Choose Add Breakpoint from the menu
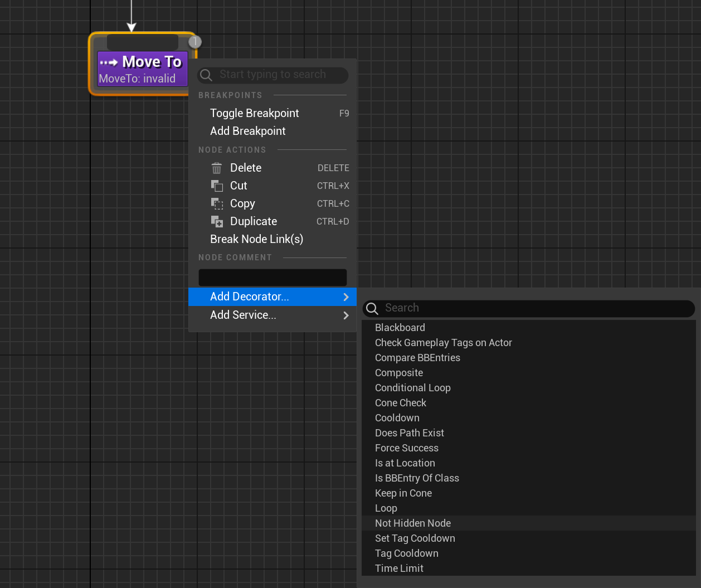Image resolution: width=701 pixels, height=588 pixels. [247, 131]
